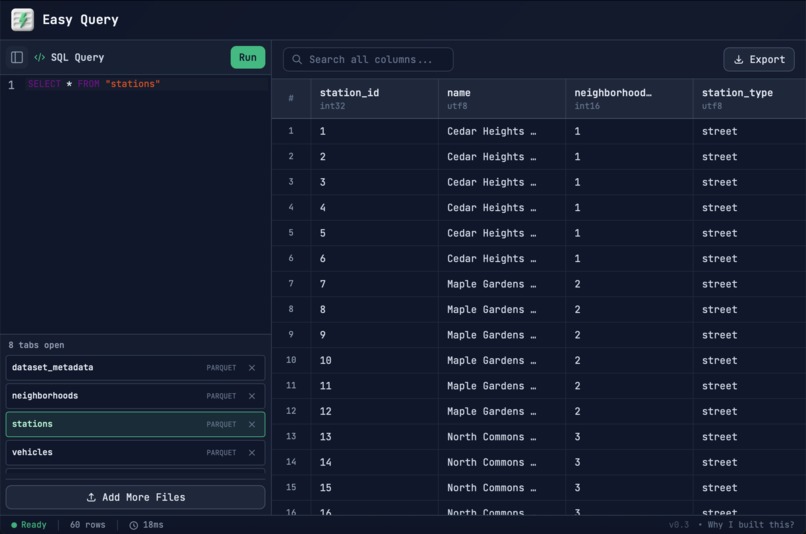The width and height of the screenshot is (806, 534).
Task: Click the upload icon in Add More Files
Action: coord(91,497)
